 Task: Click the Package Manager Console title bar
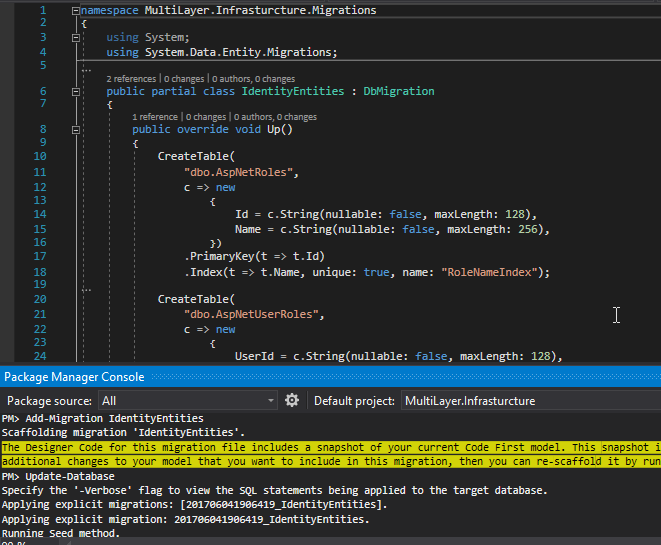[x=330, y=376]
